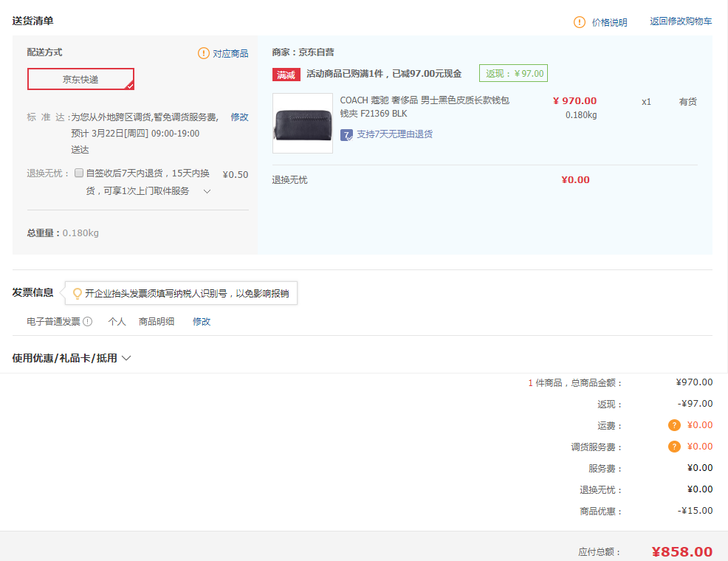Expand 使用优惠/礼品卡/抵用 section
This screenshot has height=561, width=728.
72,358
